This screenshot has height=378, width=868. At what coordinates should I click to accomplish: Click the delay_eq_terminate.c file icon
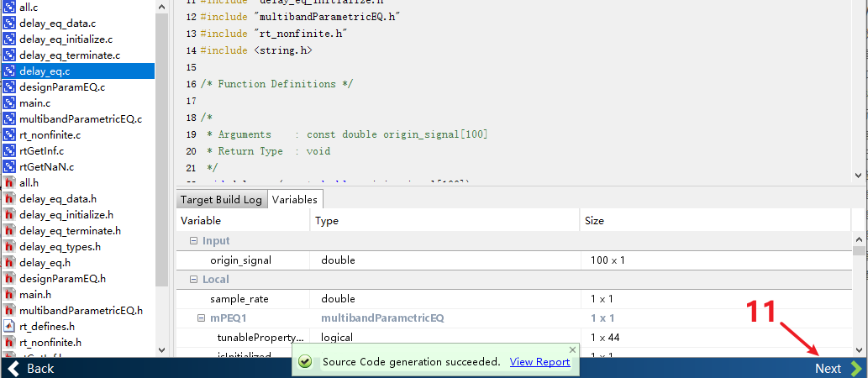point(9,55)
